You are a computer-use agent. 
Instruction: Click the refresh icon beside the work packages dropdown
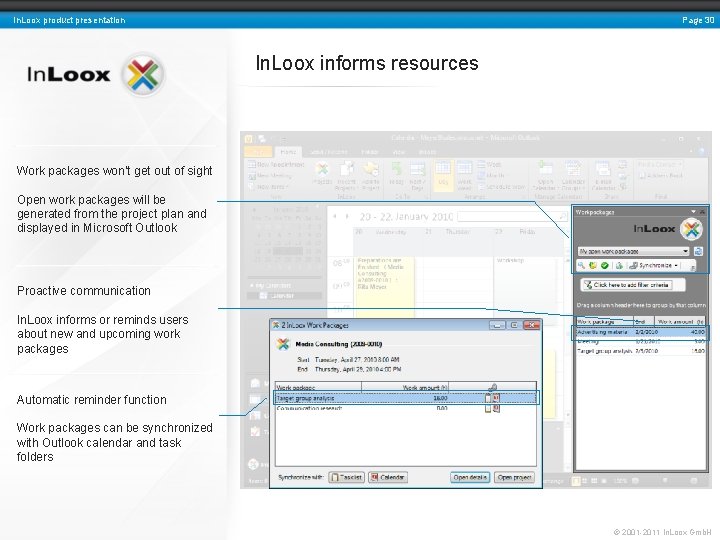[698, 251]
